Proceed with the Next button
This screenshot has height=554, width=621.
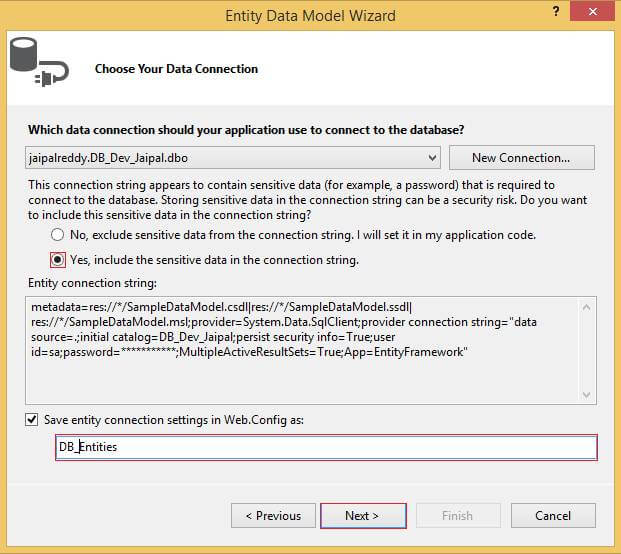362,516
